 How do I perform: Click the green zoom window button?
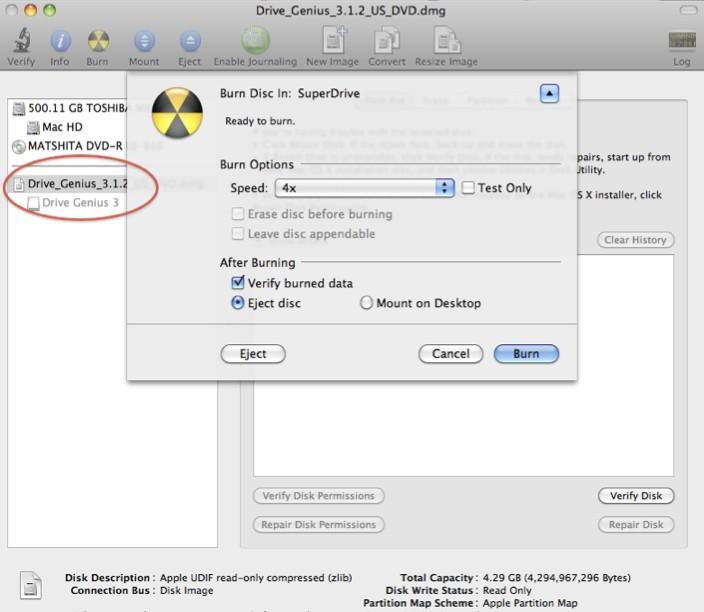point(50,10)
